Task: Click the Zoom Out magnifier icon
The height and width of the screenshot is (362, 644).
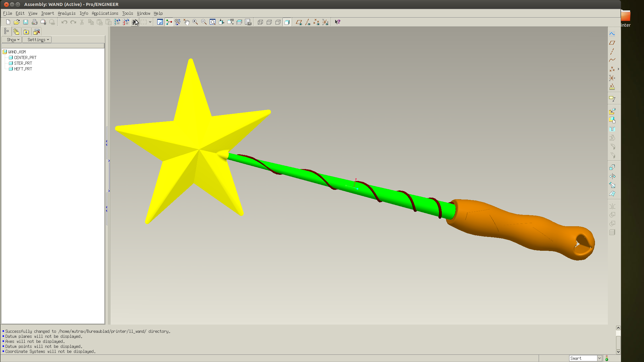Action: [x=204, y=22]
